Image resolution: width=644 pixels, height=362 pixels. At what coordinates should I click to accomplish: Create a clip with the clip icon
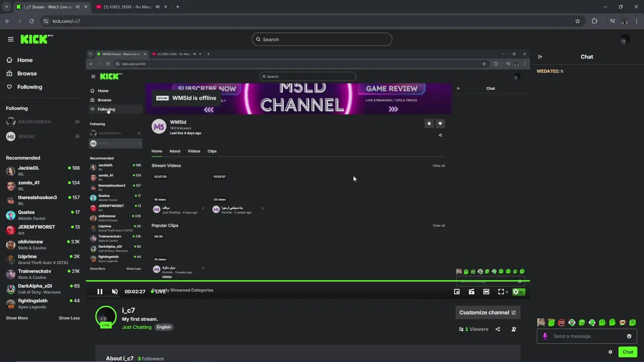(x=471, y=292)
